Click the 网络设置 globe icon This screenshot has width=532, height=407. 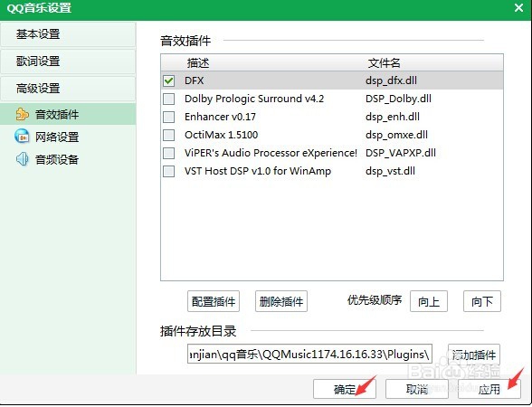click(22, 137)
